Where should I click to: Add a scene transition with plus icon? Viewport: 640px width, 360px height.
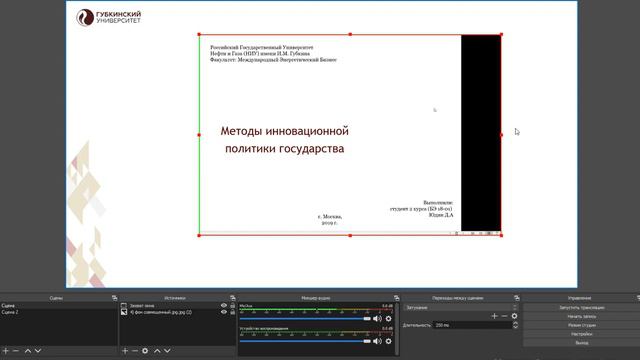pyautogui.click(x=494, y=316)
